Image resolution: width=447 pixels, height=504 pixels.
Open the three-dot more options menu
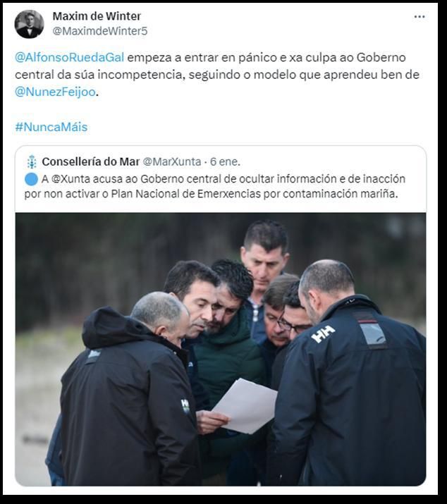point(420,17)
